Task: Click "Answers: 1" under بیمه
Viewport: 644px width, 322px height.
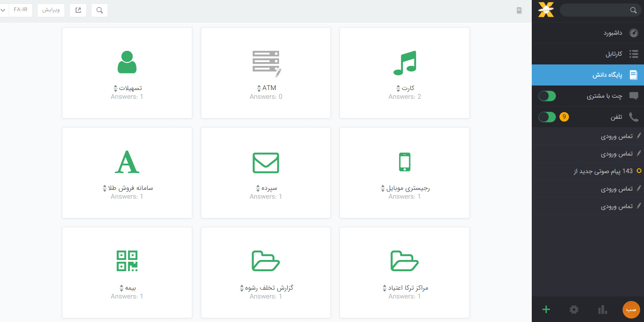Action: click(x=127, y=296)
